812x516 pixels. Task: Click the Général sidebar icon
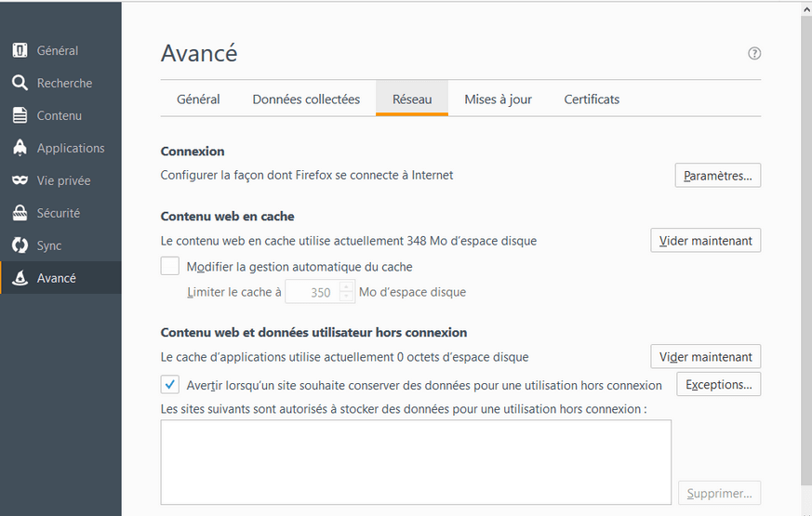[x=20, y=50]
